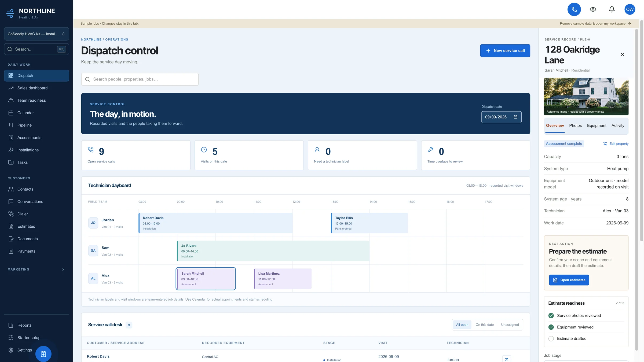This screenshot has height=362, width=644.
Task: Filter service calls to Unassigned
Action: (510, 325)
